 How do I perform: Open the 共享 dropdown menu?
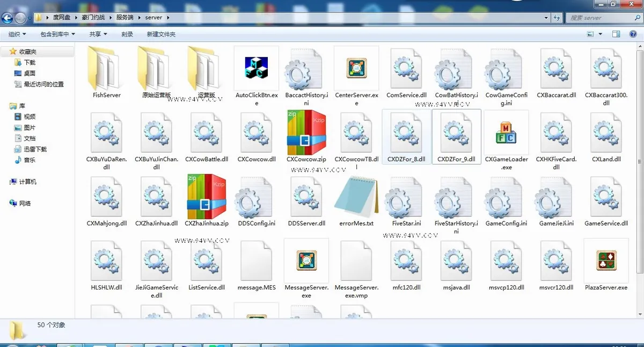98,34
